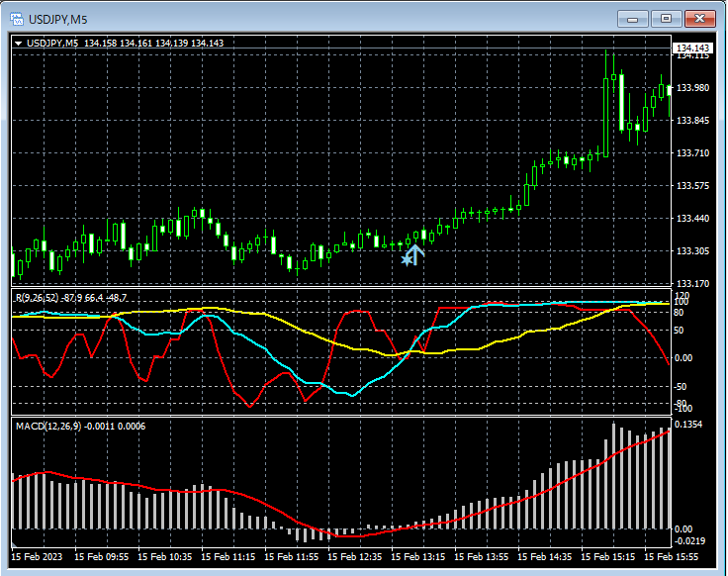Click the 15 Feb 15:15 time label

click(607, 556)
